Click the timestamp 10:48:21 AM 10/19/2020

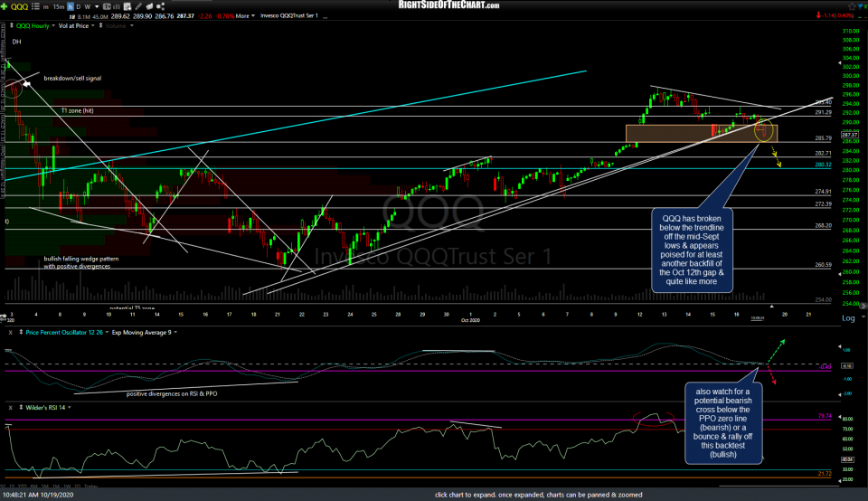point(38,495)
